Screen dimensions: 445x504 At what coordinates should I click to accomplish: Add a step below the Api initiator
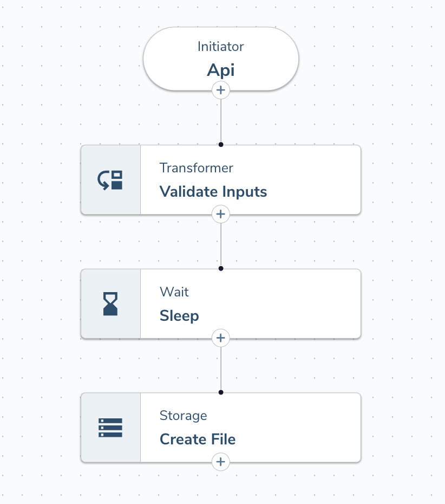(220, 90)
